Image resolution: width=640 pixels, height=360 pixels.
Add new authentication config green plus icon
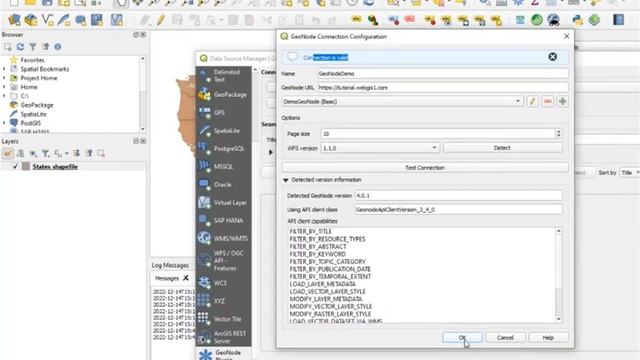point(562,101)
